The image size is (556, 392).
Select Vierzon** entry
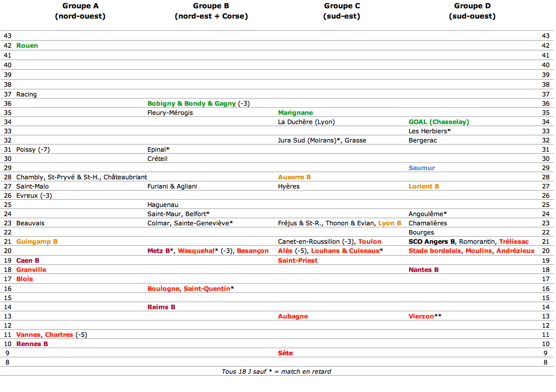(x=425, y=316)
